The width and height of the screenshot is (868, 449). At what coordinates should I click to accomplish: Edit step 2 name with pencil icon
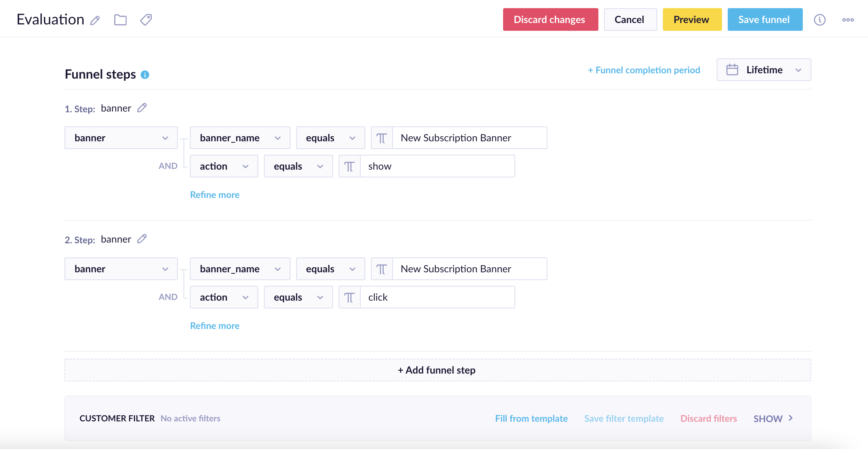tap(142, 239)
